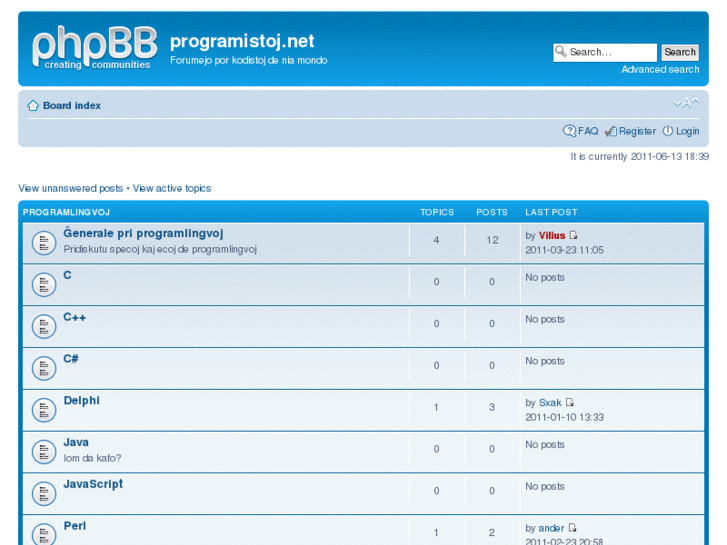
Task: View latest post icon next to Vilius
Action: pos(574,236)
